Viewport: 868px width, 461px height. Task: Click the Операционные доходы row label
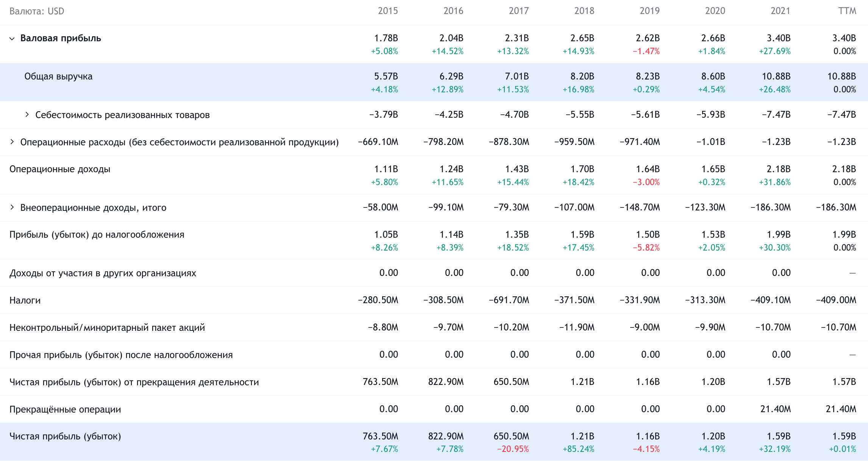click(x=60, y=169)
